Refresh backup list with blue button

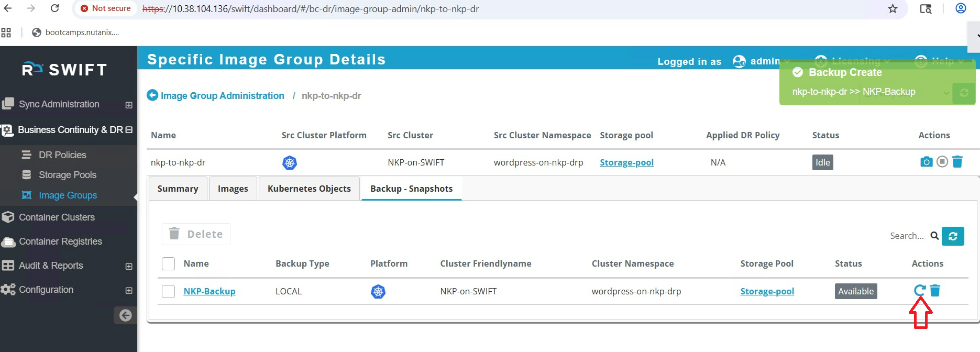tap(953, 236)
